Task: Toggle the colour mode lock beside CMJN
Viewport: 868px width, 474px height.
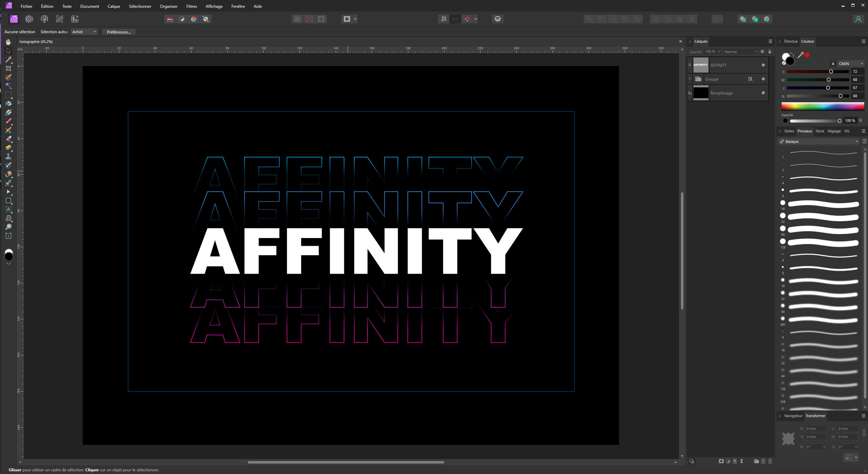Action: pos(833,63)
